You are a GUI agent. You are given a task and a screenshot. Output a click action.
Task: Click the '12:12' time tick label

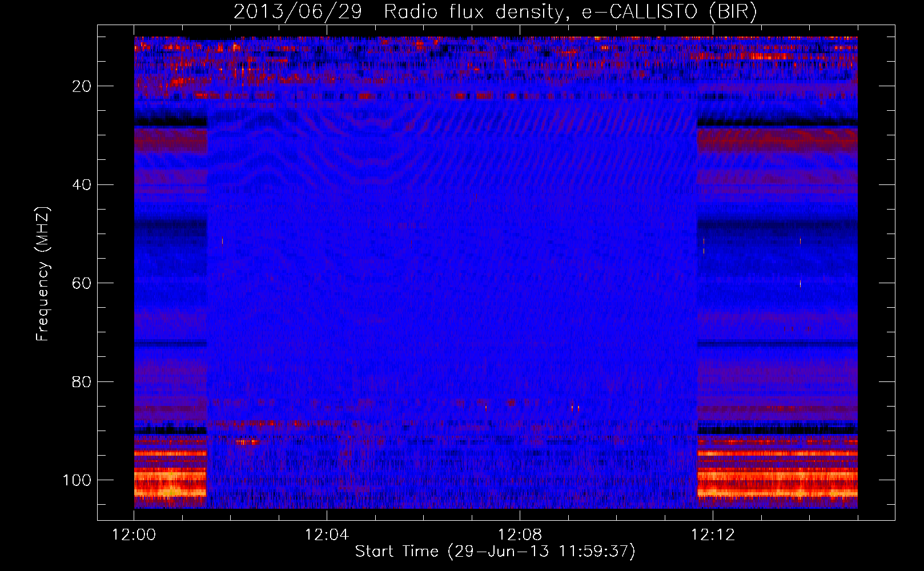pos(713,535)
